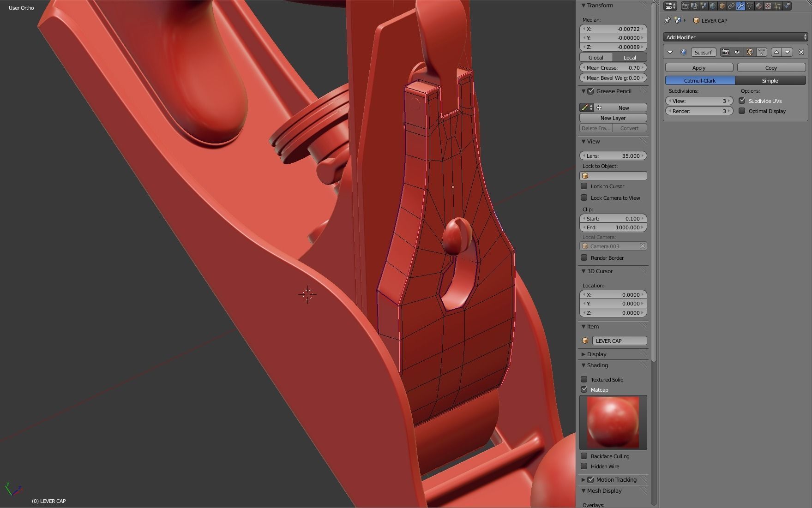Toggle Subsurf adjust edit cage icon

tap(762, 52)
